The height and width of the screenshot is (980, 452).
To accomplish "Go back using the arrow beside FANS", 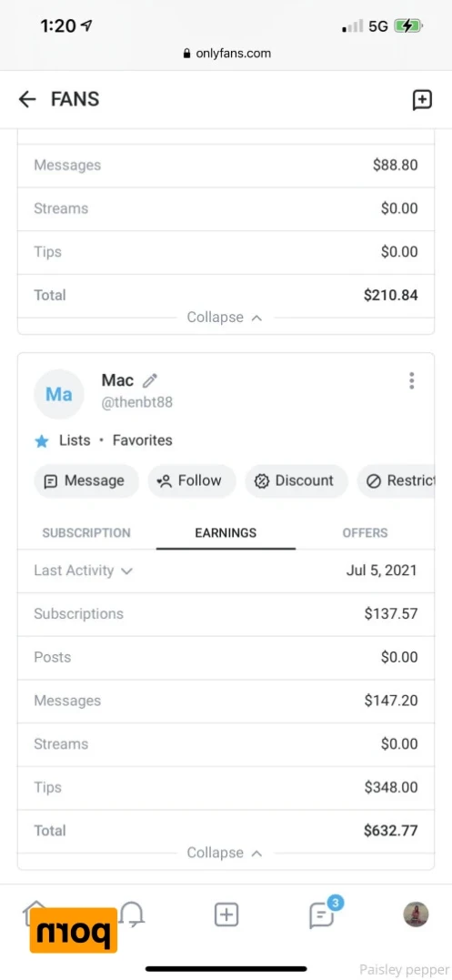I will coord(27,99).
